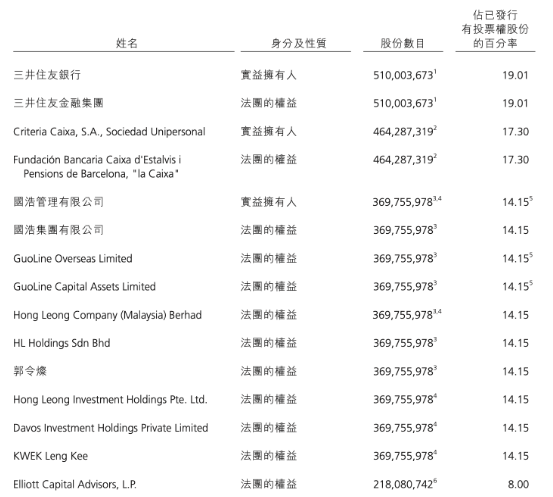The height and width of the screenshot is (497, 553).
Task: Select the name 三井住友金融集團
Action: (58, 103)
